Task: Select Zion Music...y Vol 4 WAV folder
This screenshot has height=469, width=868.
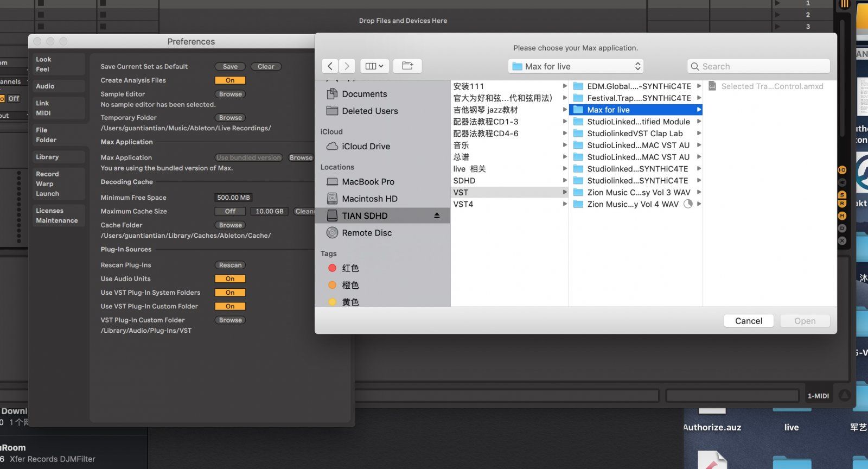Action: pos(636,204)
